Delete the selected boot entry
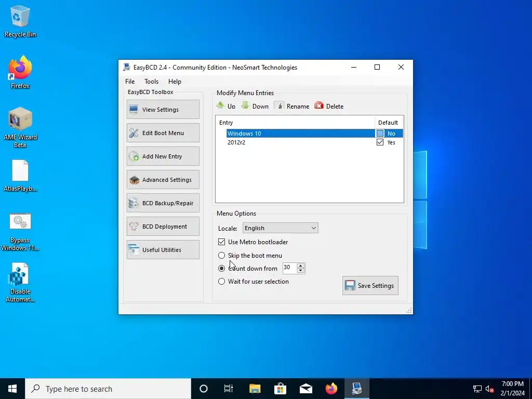The width and height of the screenshot is (532, 399). [329, 106]
